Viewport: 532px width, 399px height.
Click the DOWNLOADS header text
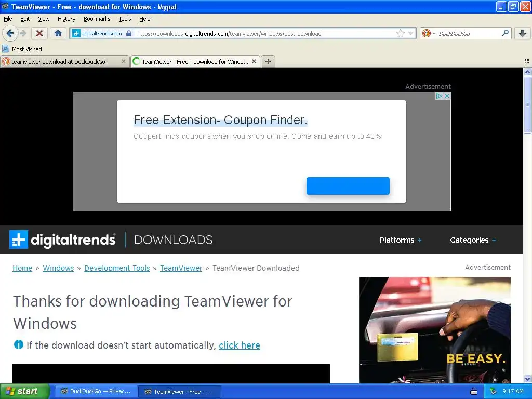click(174, 240)
